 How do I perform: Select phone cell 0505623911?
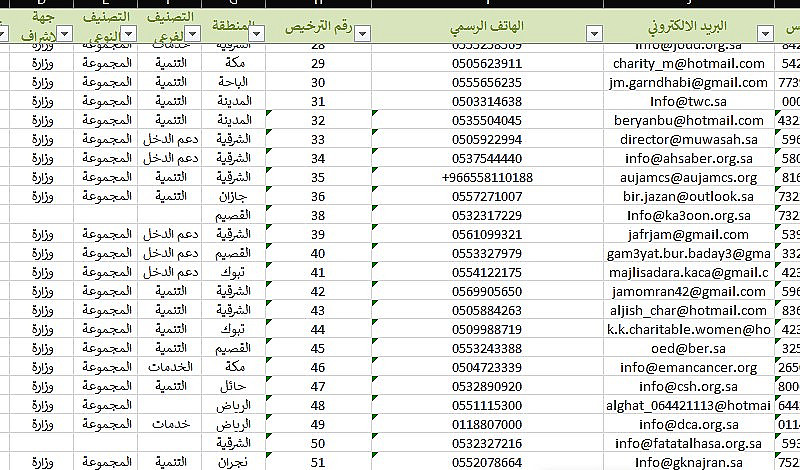[487, 63]
